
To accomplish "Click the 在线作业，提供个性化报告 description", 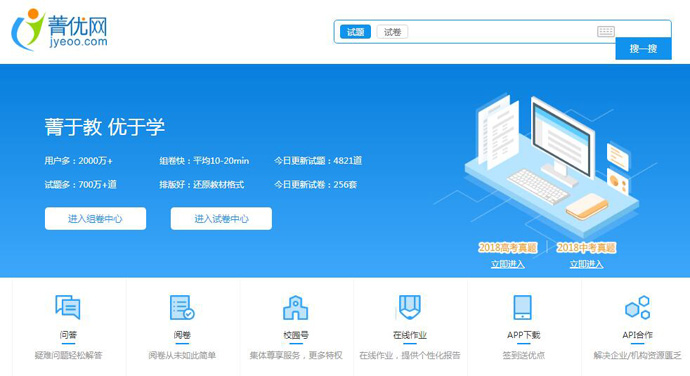I will (410, 355).
